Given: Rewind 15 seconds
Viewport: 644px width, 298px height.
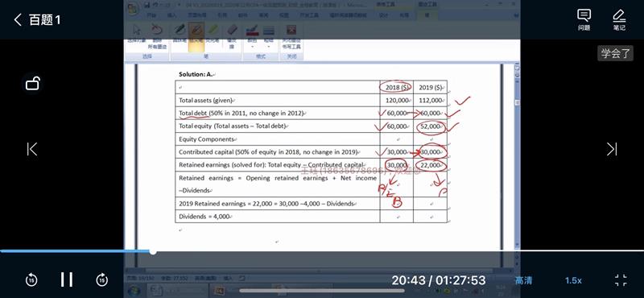Looking at the screenshot, I should pyautogui.click(x=31, y=280).
